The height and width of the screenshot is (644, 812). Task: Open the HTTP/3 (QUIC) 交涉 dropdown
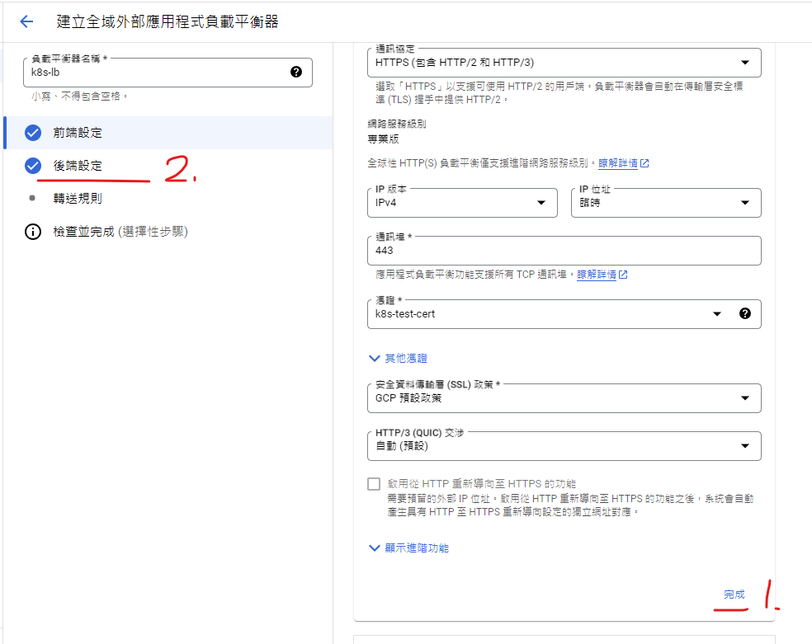click(x=564, y=446)
